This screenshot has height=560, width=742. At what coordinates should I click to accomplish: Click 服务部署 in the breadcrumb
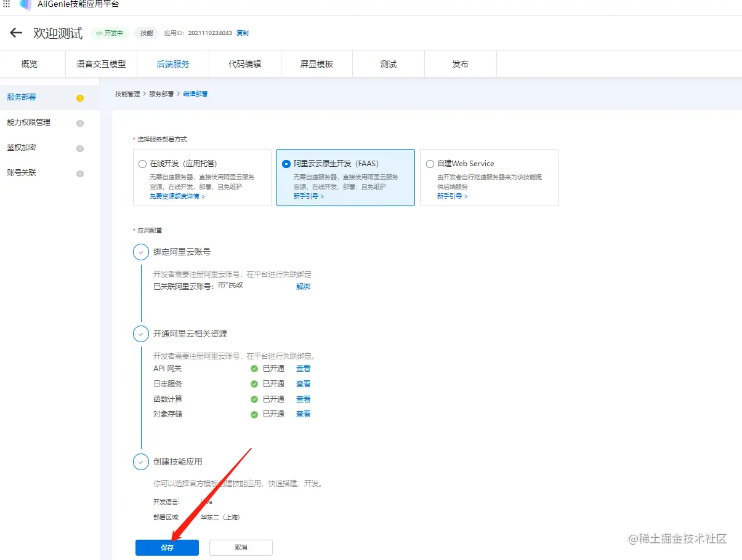pos(161,94)
